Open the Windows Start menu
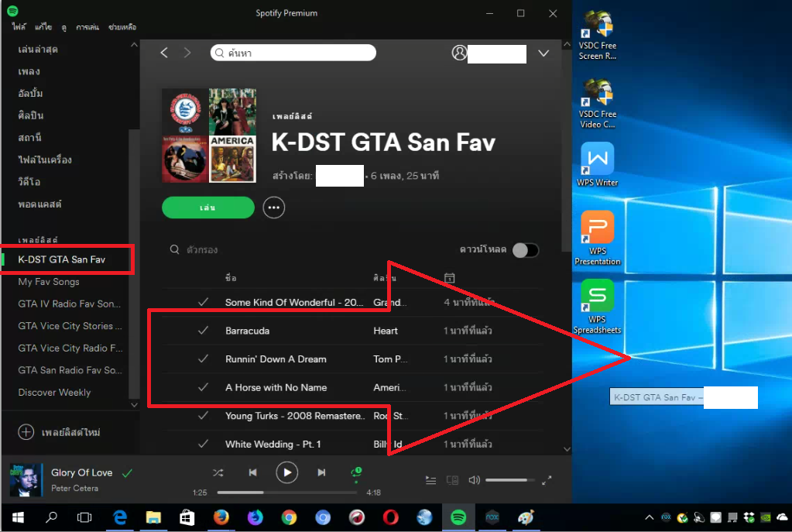792x532 pixels. pos(18,517)
